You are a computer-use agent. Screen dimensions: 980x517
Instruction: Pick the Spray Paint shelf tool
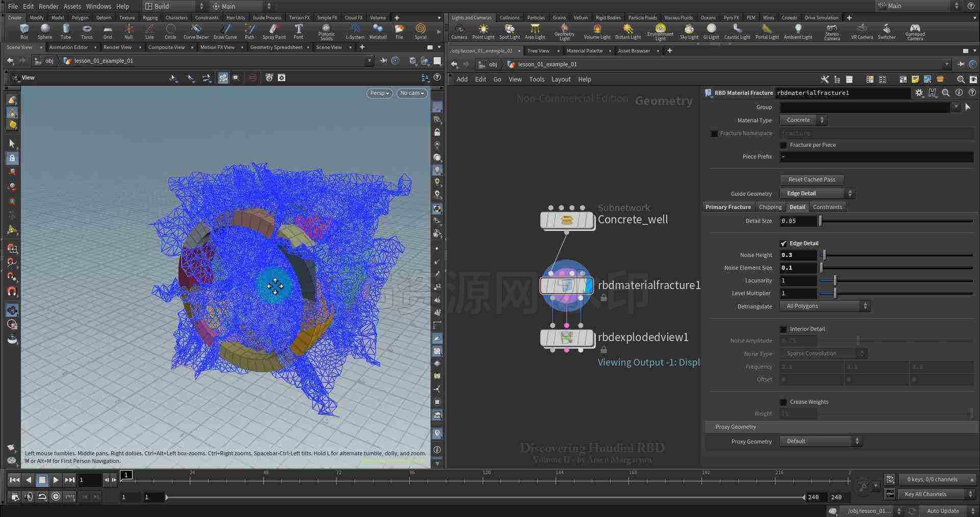tap(274, 31)
